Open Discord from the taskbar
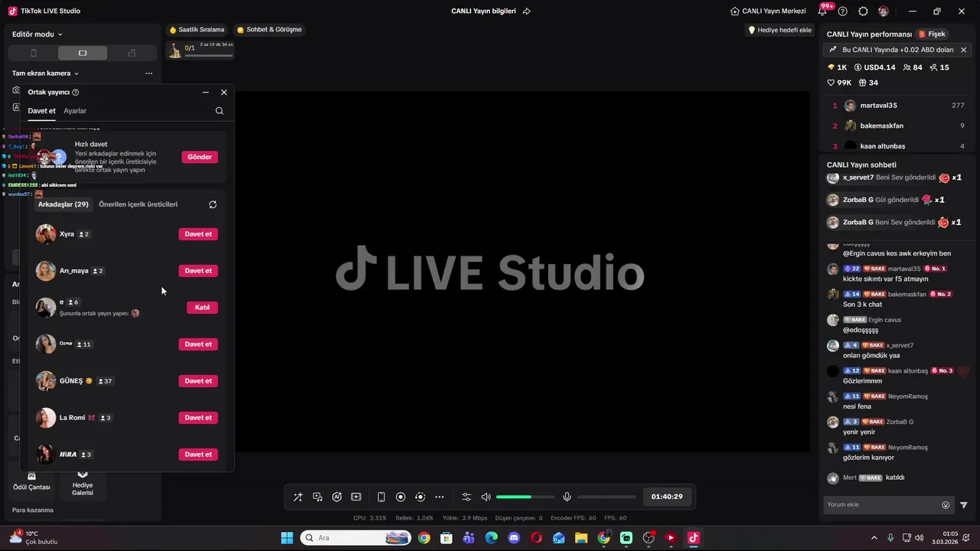This screenshot has height=551, width=980. [x=514, y=538]
